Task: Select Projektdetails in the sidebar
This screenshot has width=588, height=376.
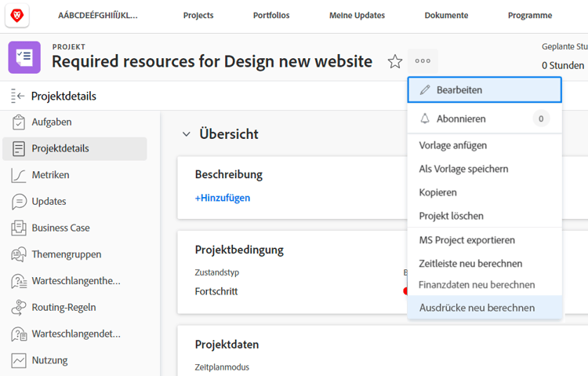Action: (x=74, y=148)
